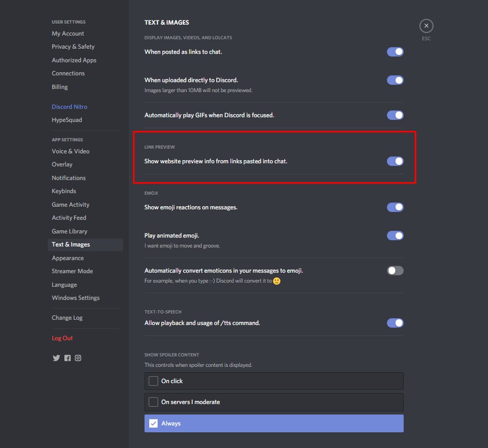Open Activity Feed settings
The width and height of the screenshot is (488, 448).
click(x=69, y=218)
